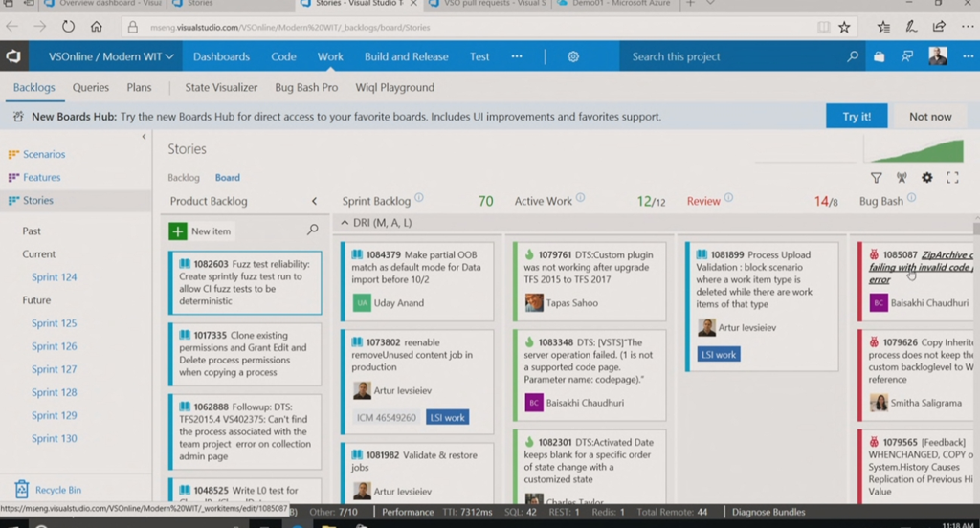This screenshot has height=528, width=980.
Task: Click the search magnifier in project search
Action: (x=853, y=56)
